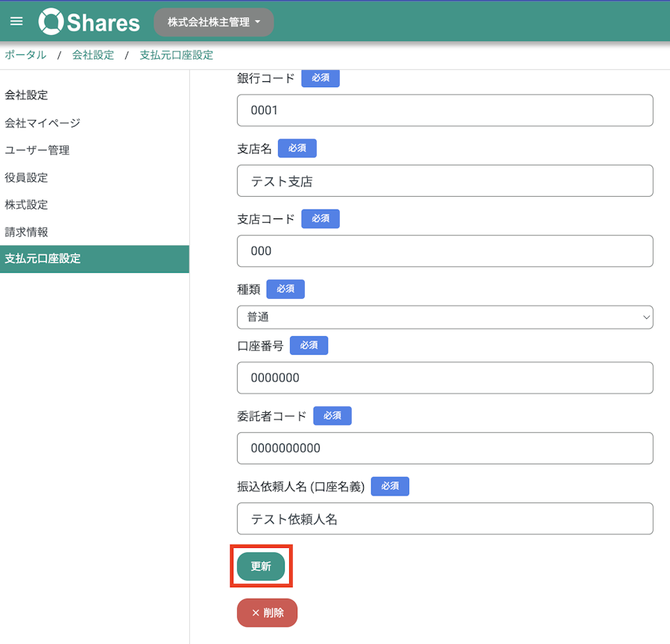Go to the ポータル breadcrumb link
The width and height of the screenshot is (670, 644).
[25, 55]
